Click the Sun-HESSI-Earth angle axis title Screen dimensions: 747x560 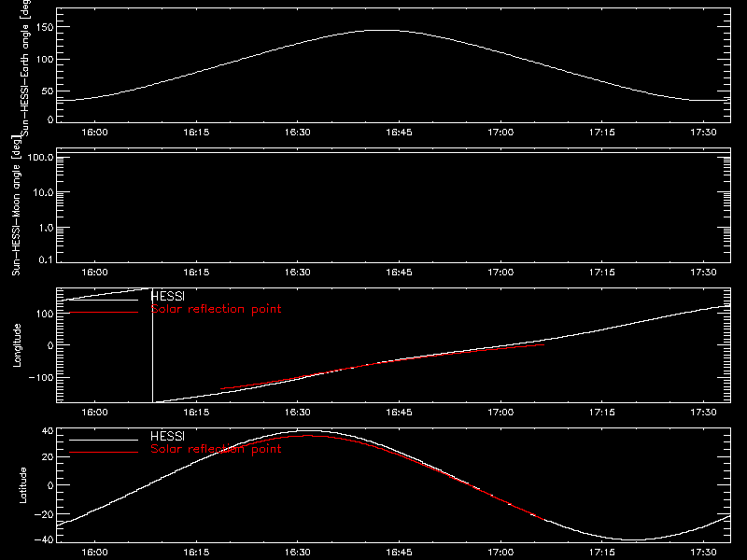pyautogui.click(x=26, y=66)
